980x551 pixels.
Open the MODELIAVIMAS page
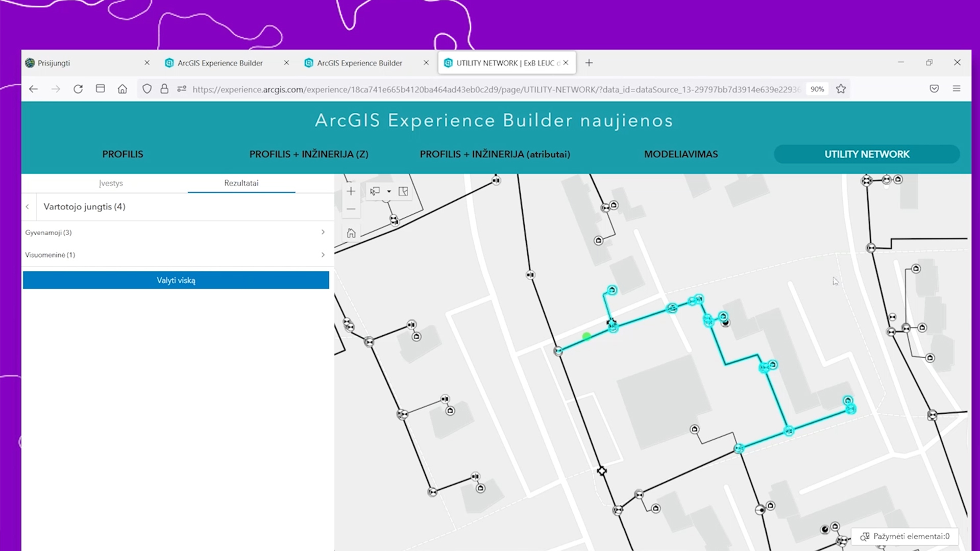[680, 154]
